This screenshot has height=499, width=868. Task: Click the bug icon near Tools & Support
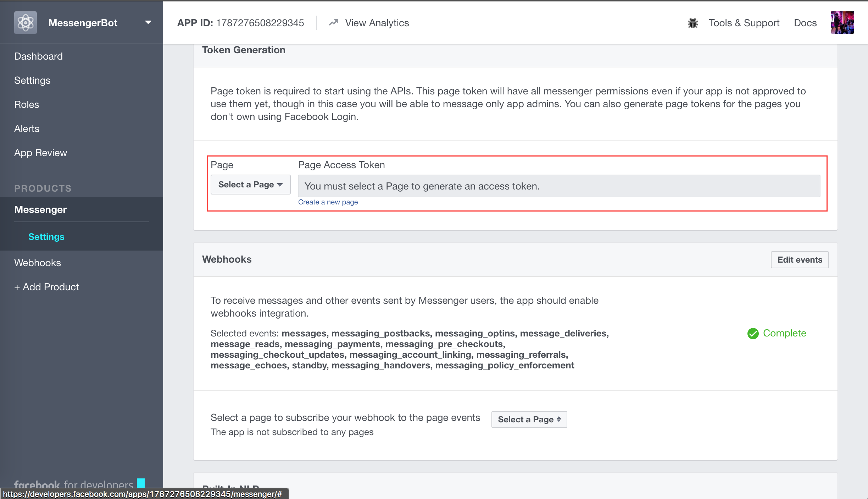click(x=692, y=23)
